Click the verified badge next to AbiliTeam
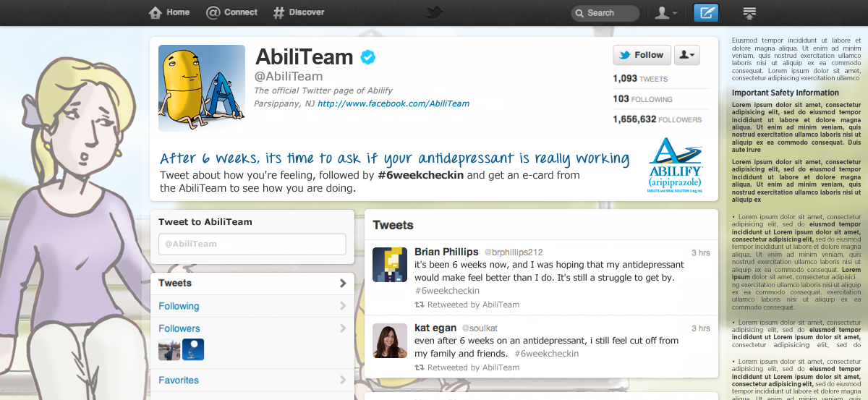Viewport: 868px width, 400px height. pos(368,57)
